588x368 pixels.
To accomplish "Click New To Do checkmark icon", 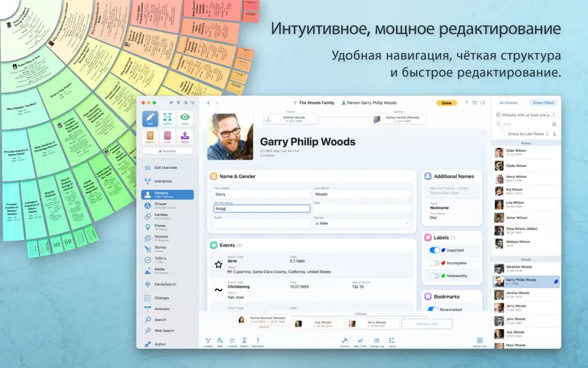I will [360, 342].
